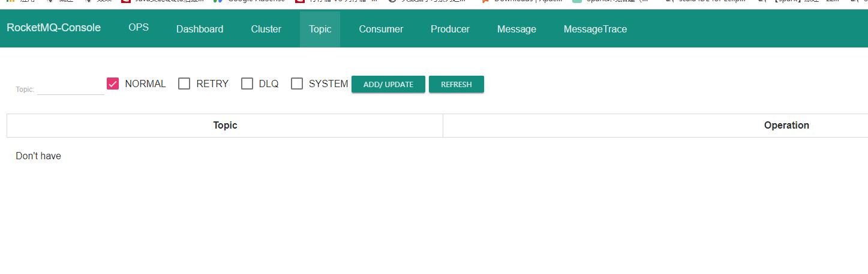Switch to the Cluster tab
Image resolution: width=868 pixels, height=274 pixels.
pyautogui.click(x=266, y=29)
